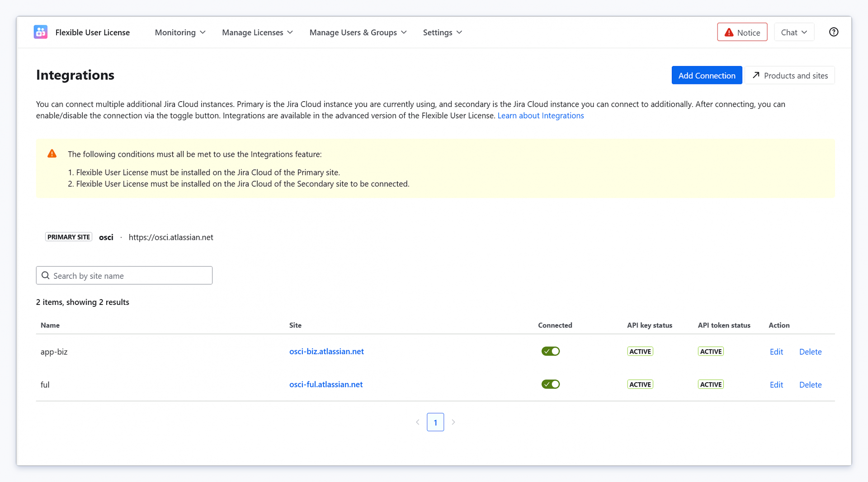Open the Learn about Integrations link

pyautogui.click(x=541, y=116)
